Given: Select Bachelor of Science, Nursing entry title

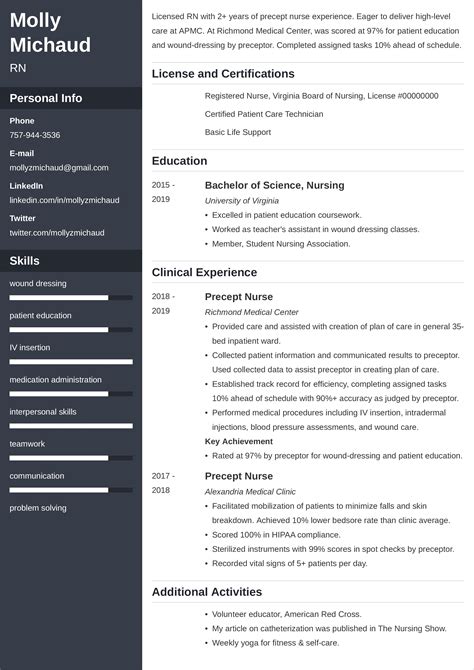Looking at the screenshot, I should click(274, 185).
